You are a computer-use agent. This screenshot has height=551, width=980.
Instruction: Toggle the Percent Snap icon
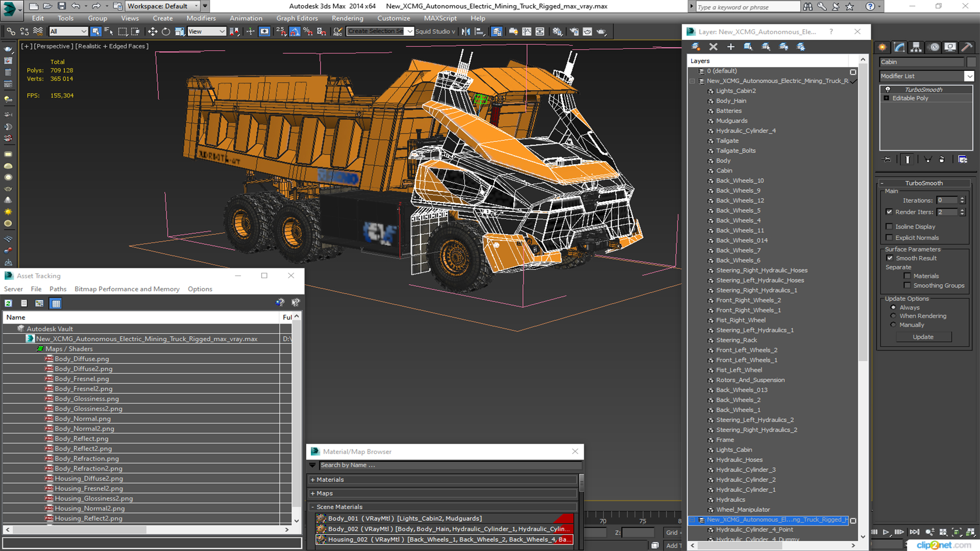[x=308, y=32]
